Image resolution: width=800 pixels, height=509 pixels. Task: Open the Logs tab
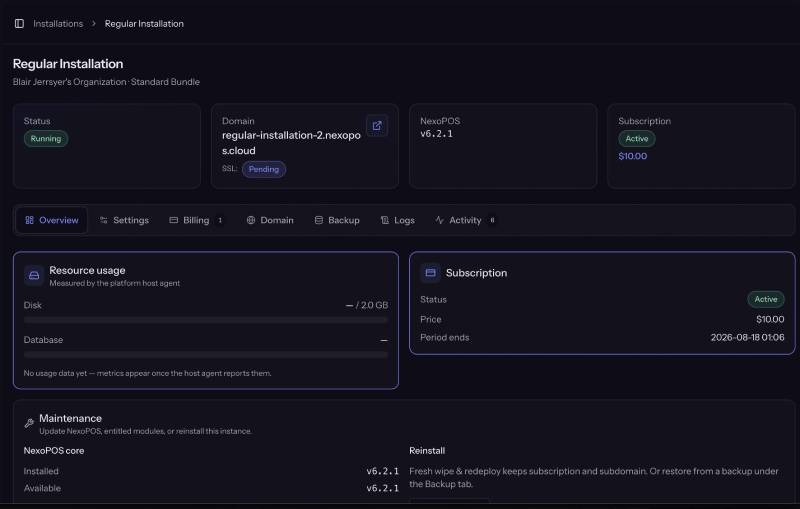[397, 220]
